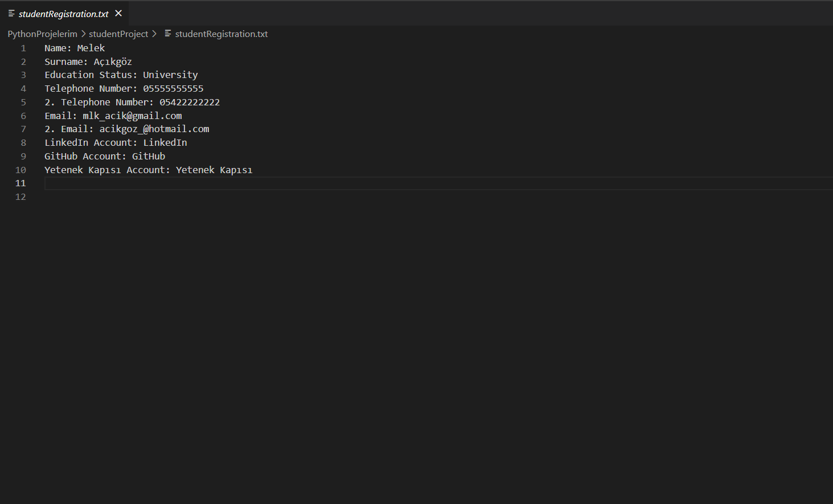Viewport: 833px width, 504px height.
Task: Click the GitHub Account line
Action: [x=104, y=156]
